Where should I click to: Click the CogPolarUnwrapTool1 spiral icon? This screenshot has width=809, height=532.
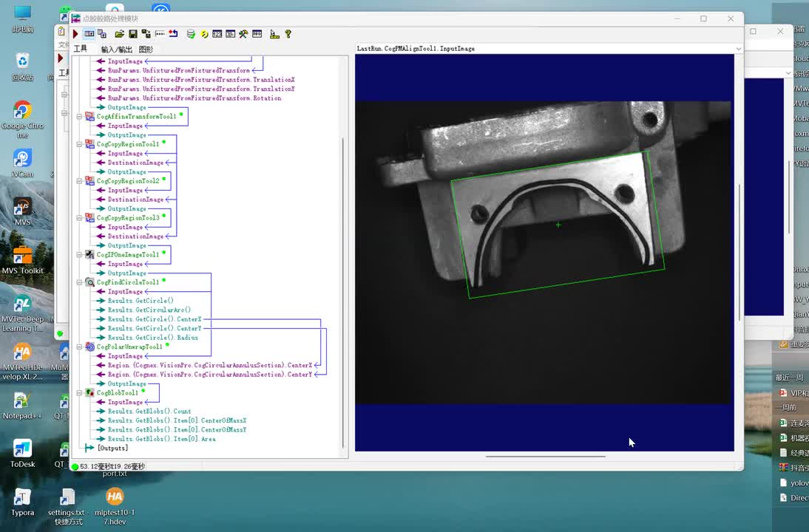pos(89,347)
